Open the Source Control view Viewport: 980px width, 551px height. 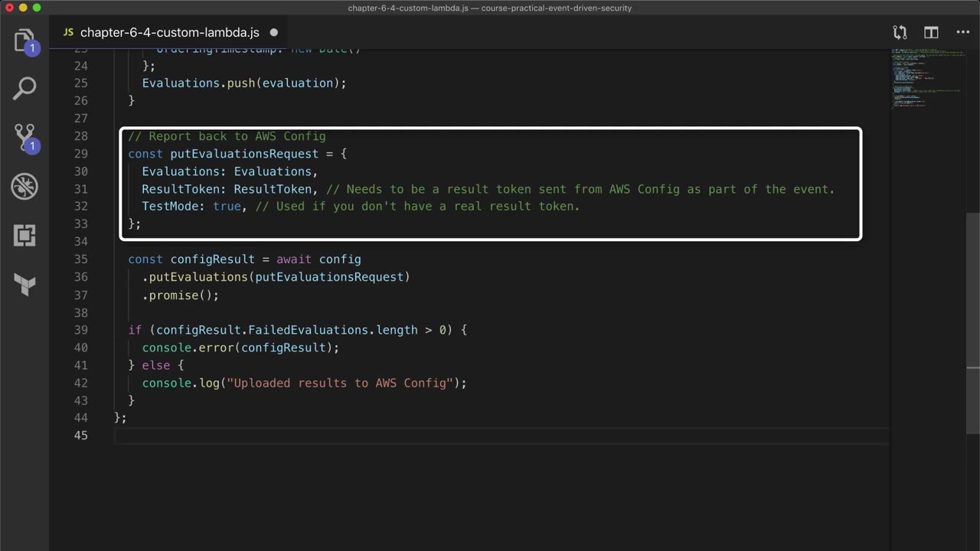(24, 137)
